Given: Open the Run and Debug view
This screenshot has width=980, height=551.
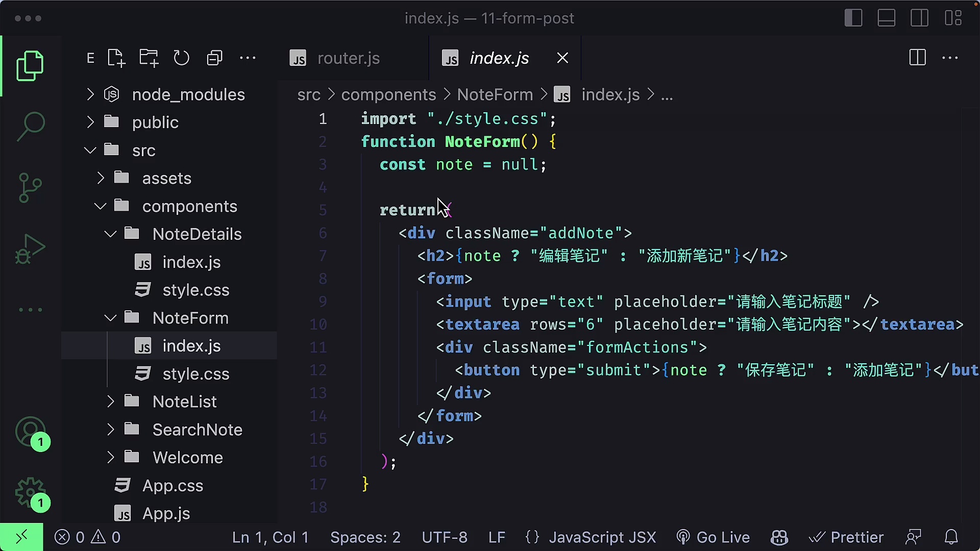Looking at the screenshot, I should coord(30,249).
